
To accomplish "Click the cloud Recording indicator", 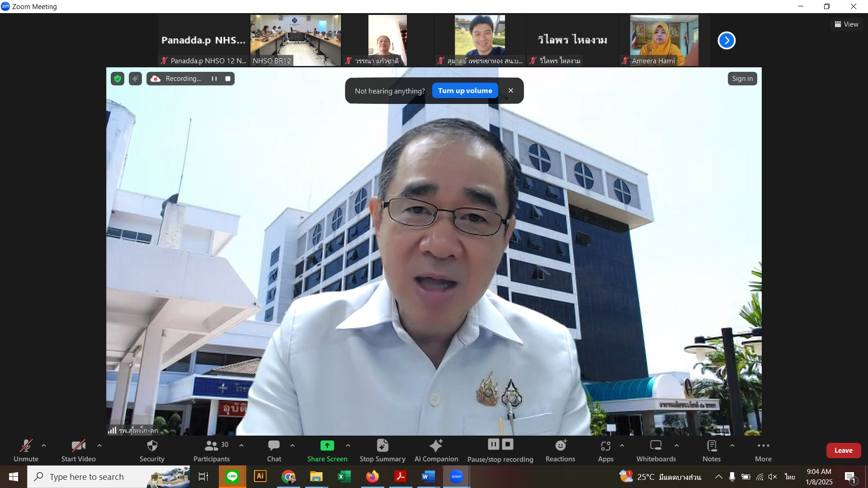I will (175, 79).
